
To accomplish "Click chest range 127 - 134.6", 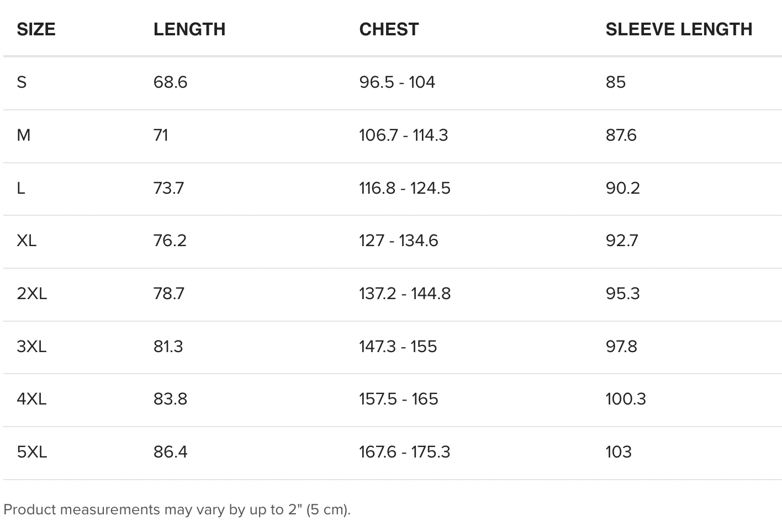I will pyautogui.click(x=399, y=241).
